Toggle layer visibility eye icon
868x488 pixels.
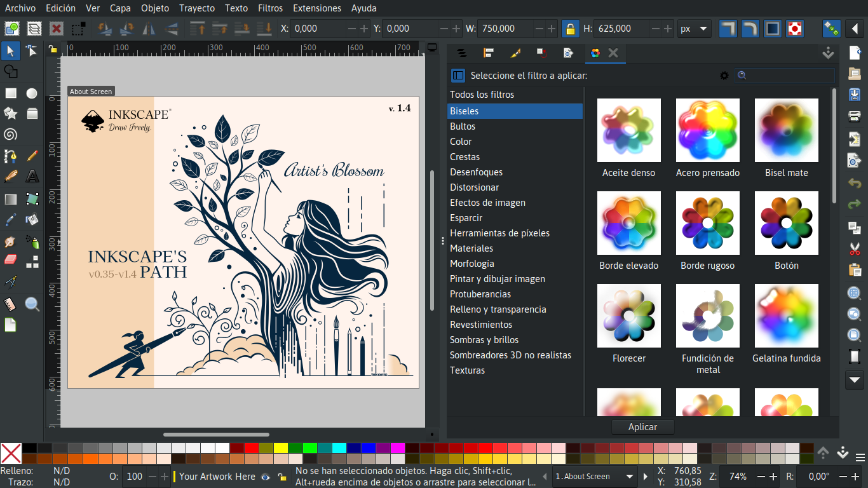[x=266, y=477]
